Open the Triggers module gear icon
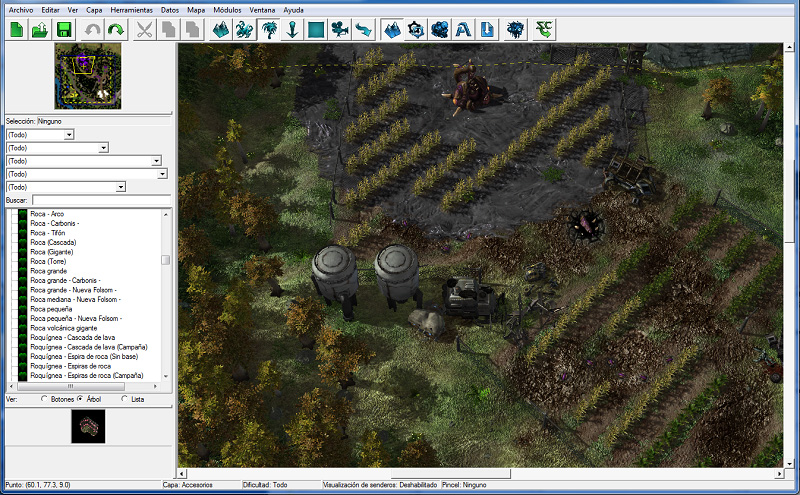 [x=416, y=30]
